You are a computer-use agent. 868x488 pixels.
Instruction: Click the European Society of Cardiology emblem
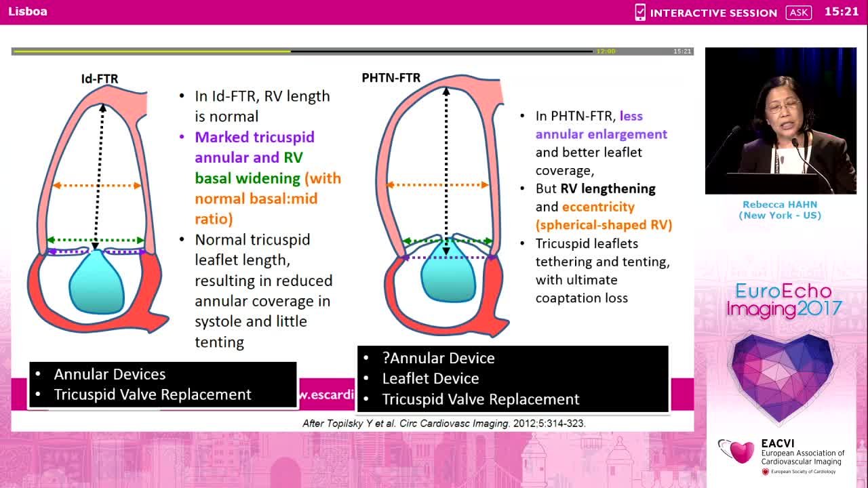pos(766,472)
